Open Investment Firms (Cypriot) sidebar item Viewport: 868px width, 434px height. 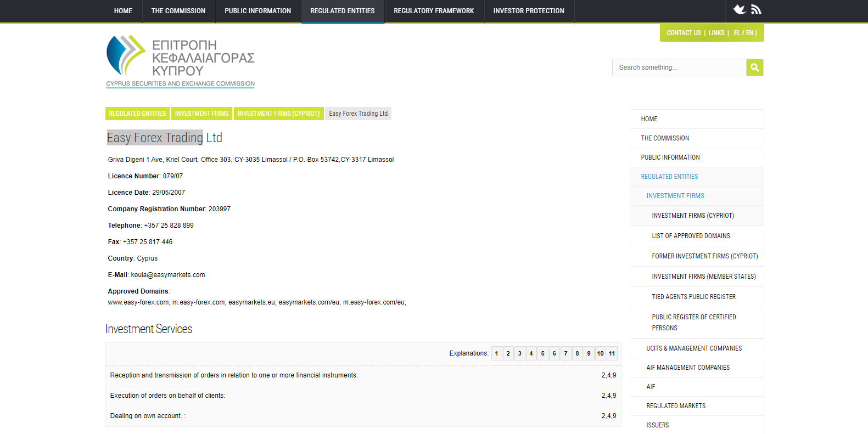[x=697, y=216]
